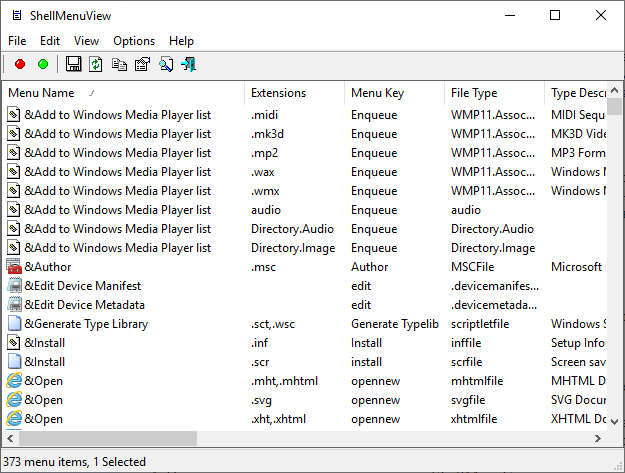Click the icon of the .midi Add to Windows Media Player row

(x=14, y=115)
